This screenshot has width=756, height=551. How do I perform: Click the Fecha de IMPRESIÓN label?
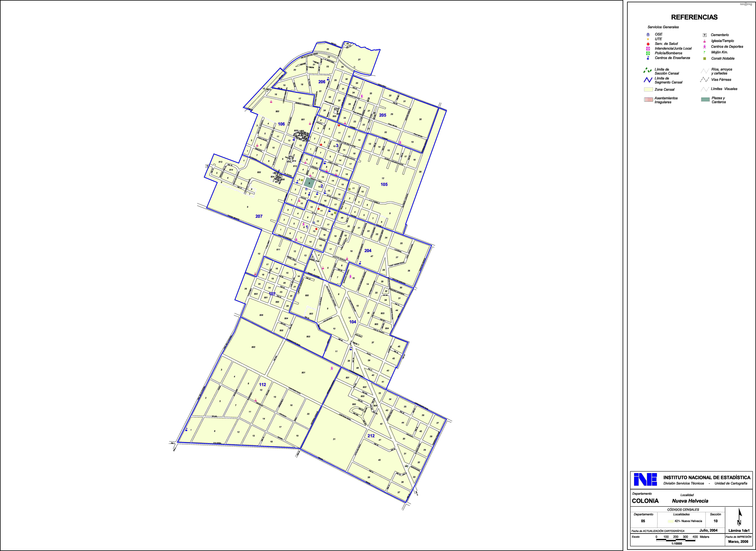coord(738,537)
